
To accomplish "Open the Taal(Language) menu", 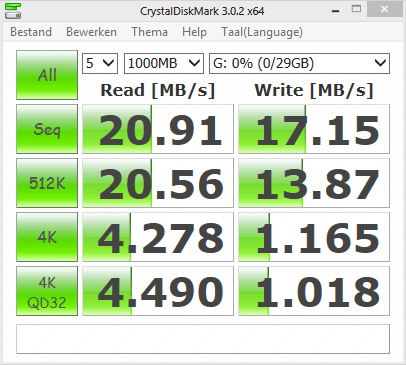I will [262, 32].
